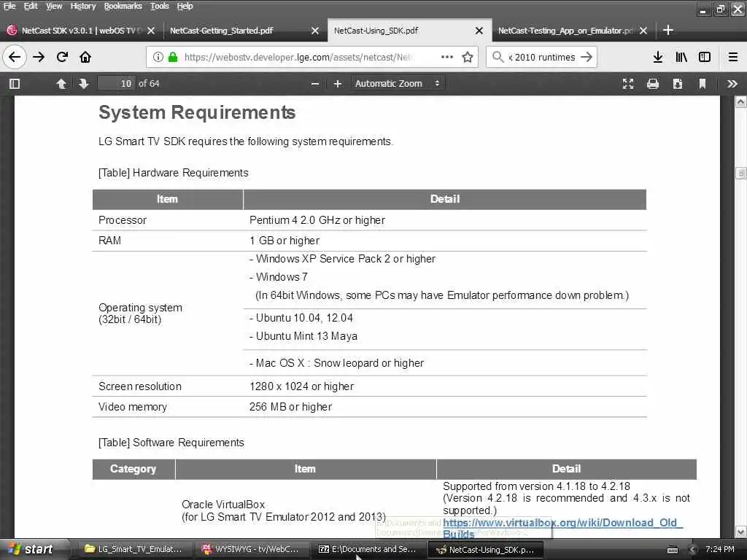Open the Library icon
The height and width of the screenshot is (560, 747).
(x=681, y=57)
